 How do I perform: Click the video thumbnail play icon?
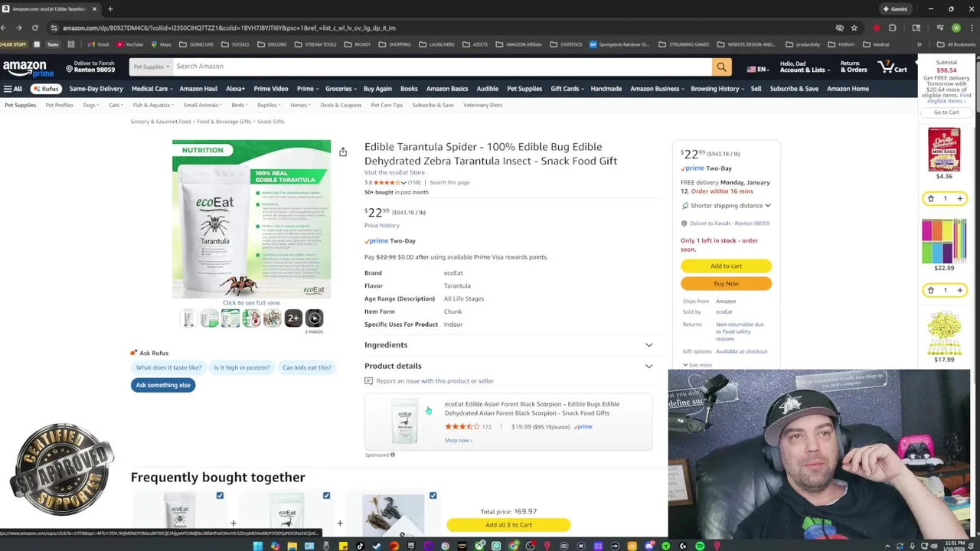pos(314,318)
